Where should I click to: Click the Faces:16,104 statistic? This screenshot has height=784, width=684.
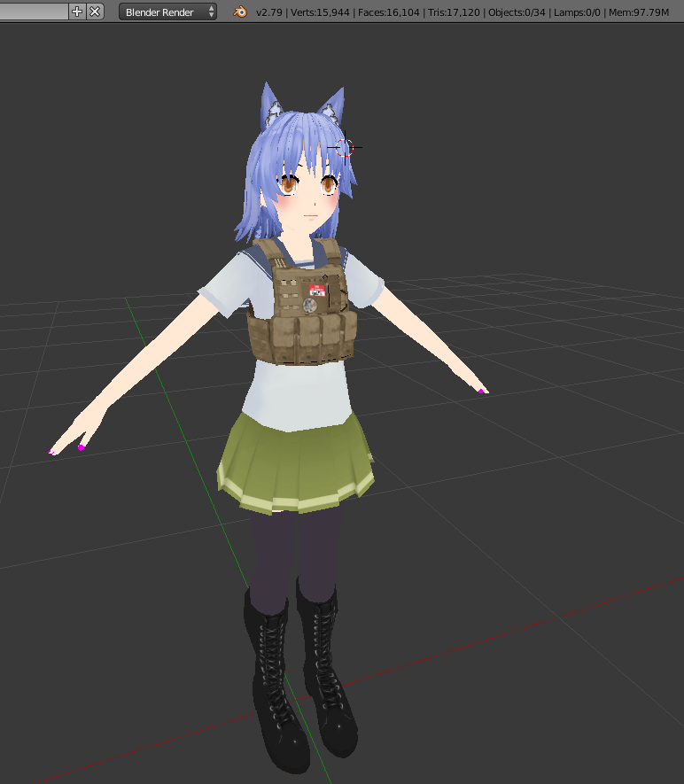(388, 12)
